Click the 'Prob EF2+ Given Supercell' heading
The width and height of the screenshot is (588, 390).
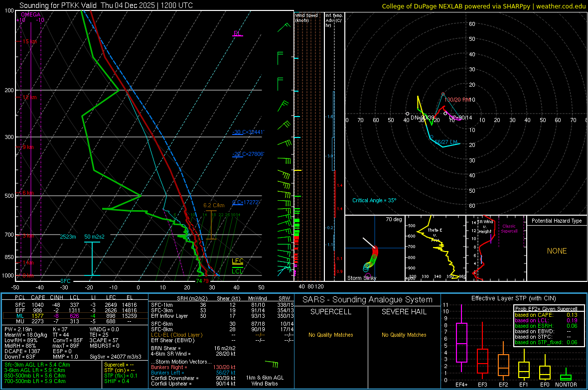546,309
